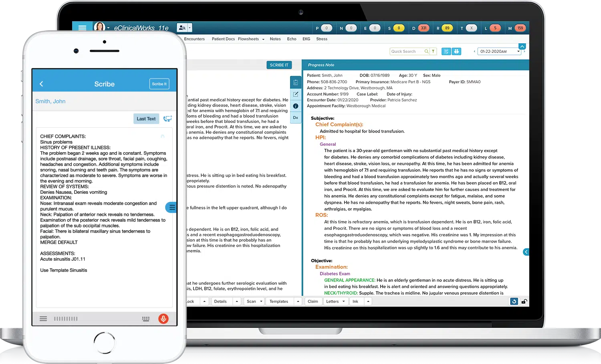Open the Letters dropdown button

click(x=336, y=302)
